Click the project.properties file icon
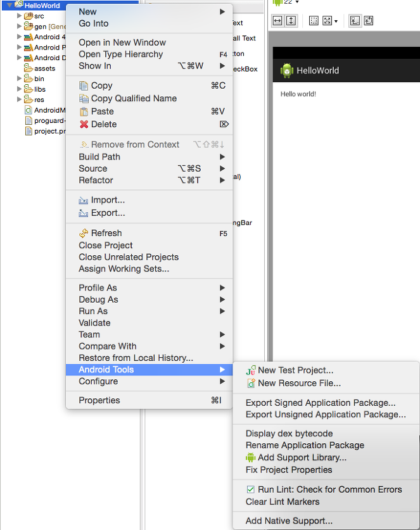Image resolution: width=420 pixels, height=530 pixels. [x=29, y=131]
